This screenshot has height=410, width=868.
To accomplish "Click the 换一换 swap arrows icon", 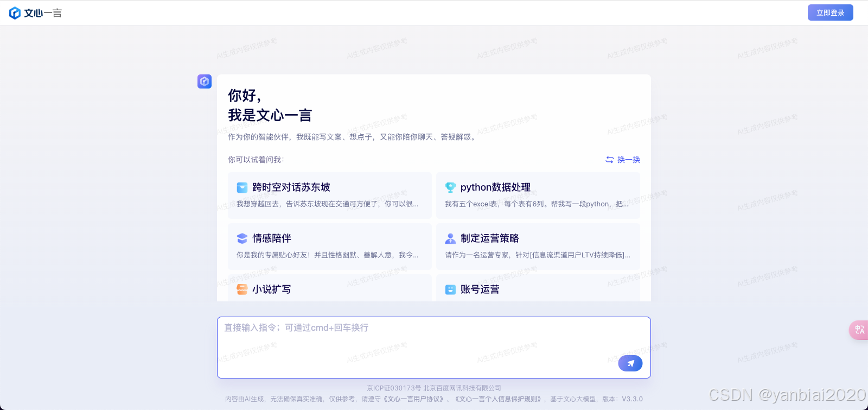I will [610, 160].
